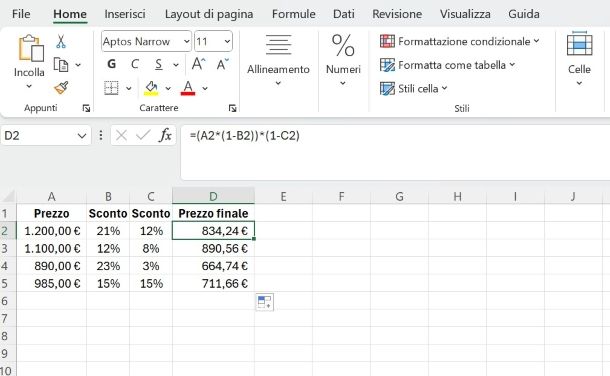The height and width of the screenshot is (376, 610).
Task: Expand the Incolla options arrow
Action: tap(29, 86)
